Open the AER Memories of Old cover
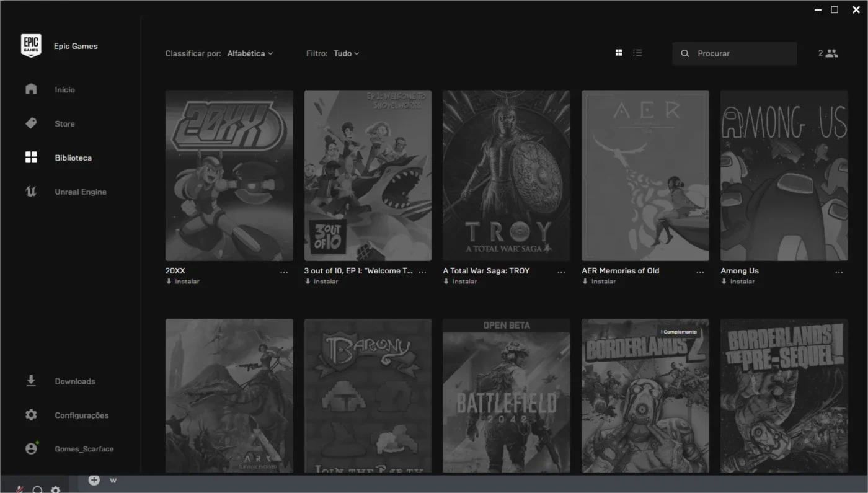 click(645, 175)
